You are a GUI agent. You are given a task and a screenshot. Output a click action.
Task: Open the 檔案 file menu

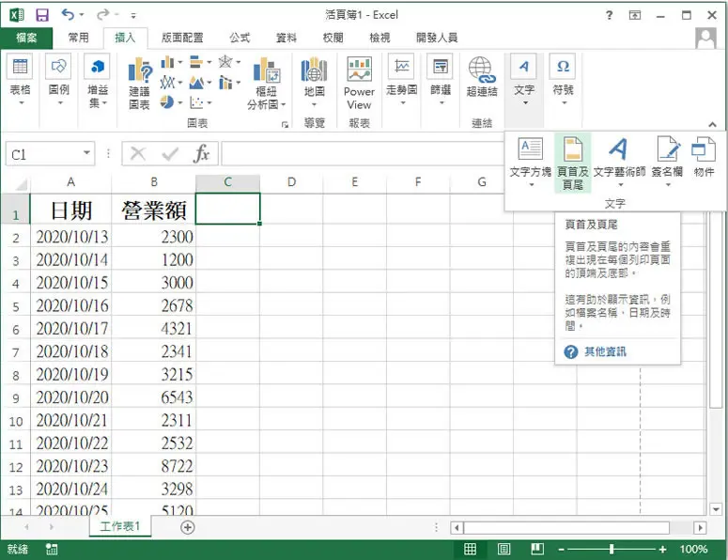[x=26, y=38]
